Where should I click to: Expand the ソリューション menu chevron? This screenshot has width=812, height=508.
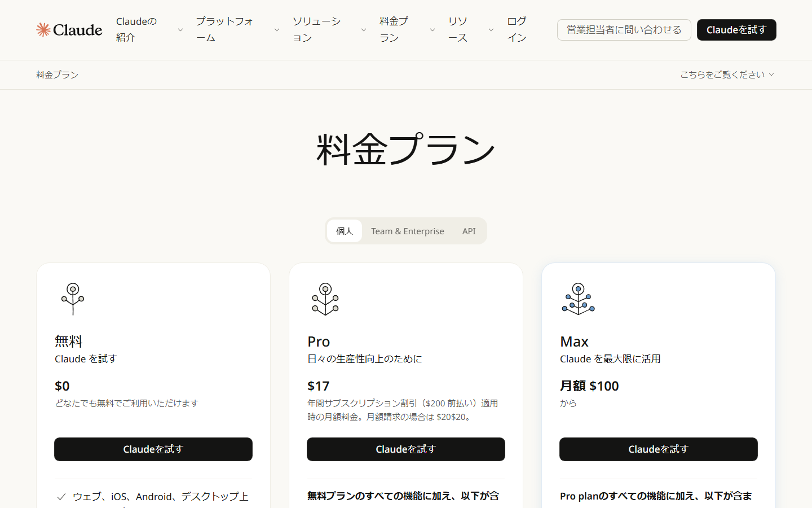364,30
